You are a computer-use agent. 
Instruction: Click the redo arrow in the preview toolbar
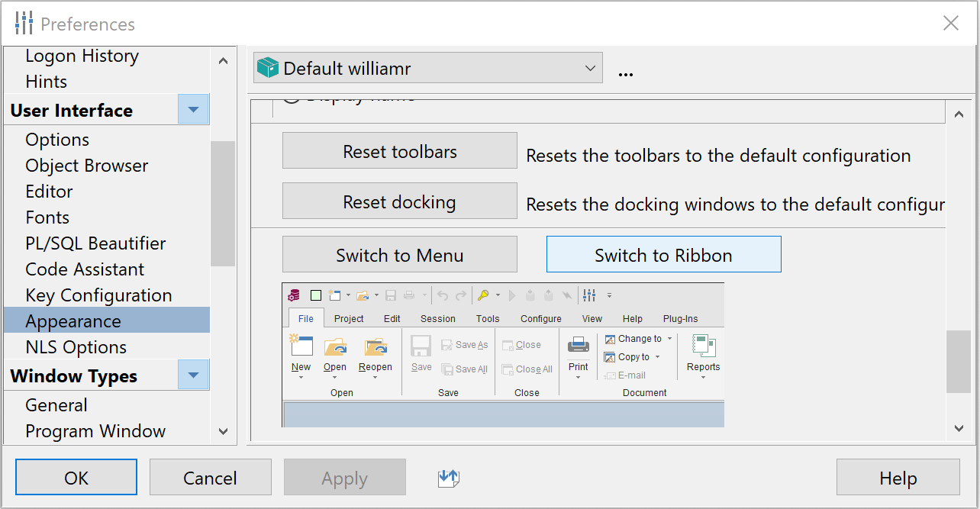[x=461, y=295]
